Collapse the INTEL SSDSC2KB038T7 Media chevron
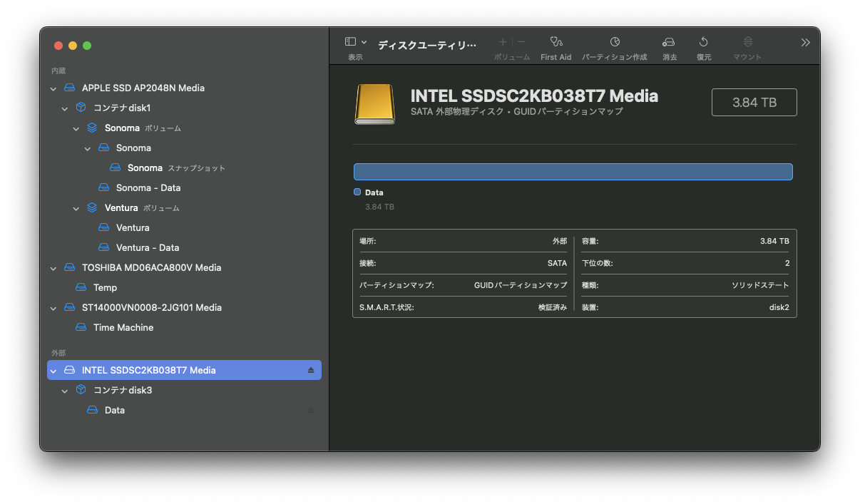This screenshot has height=504, width=860. coord(53,371)
